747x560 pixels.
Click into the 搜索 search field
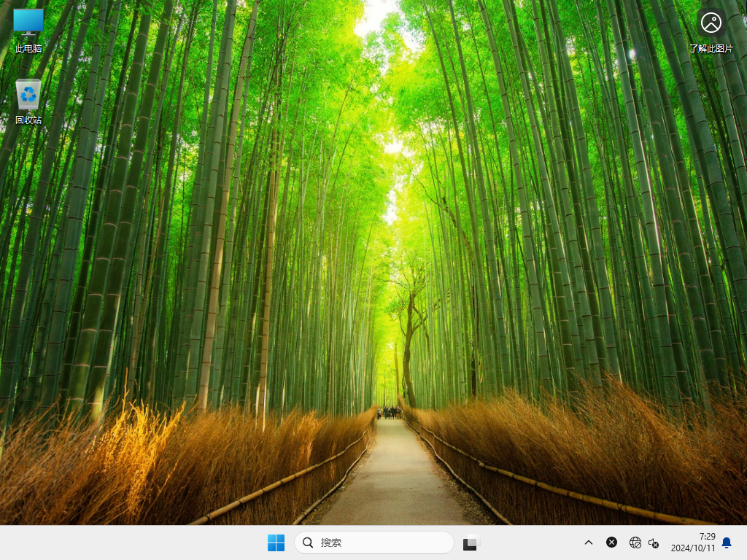click(x=379, y=542)
